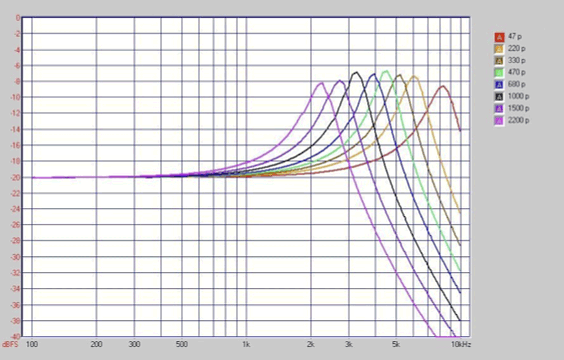
Task: Click the orange 220 p legend icon
Action: [499, 49]
